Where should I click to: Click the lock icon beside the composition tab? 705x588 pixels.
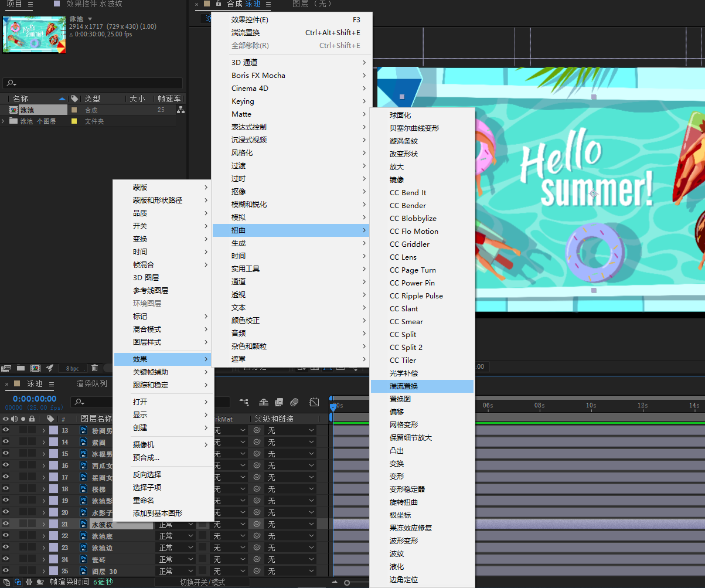219,4
